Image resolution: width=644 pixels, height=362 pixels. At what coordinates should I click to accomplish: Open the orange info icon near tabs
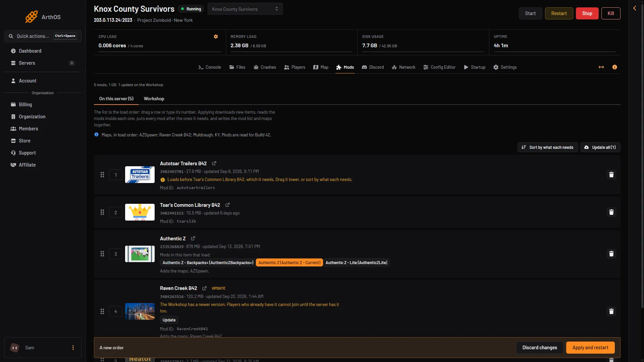[614, 67]
